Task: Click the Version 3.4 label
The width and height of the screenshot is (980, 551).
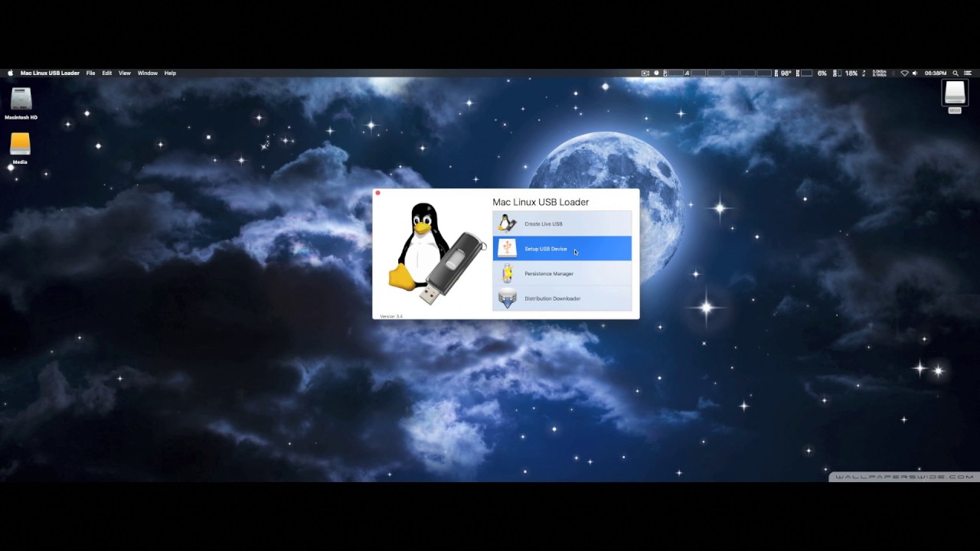Action: [x=391, y=316]
